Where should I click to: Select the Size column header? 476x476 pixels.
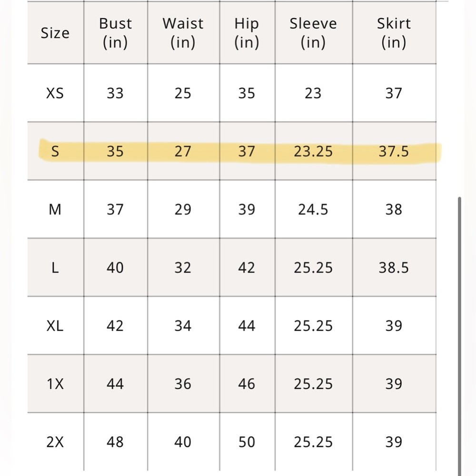55,33
